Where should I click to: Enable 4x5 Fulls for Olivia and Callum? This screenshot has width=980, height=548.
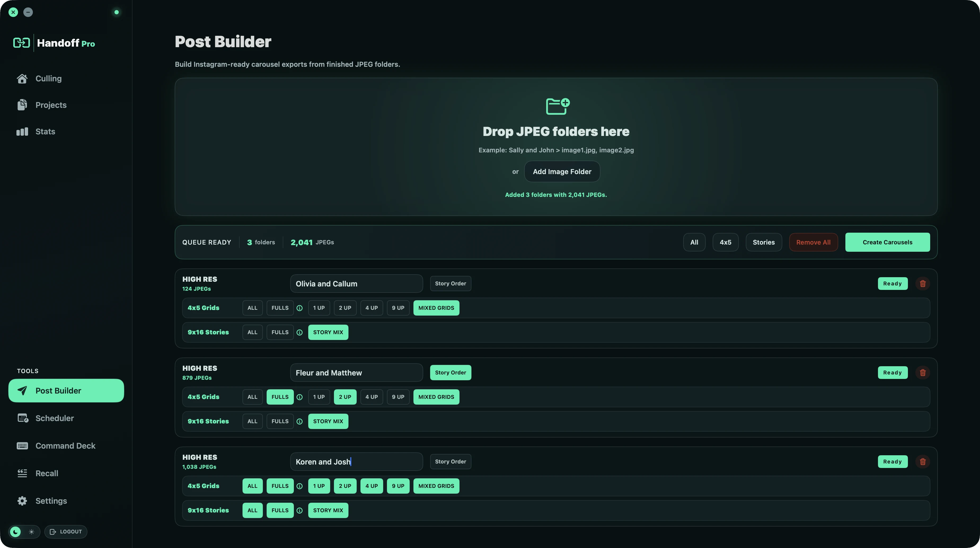coord(280,308)
